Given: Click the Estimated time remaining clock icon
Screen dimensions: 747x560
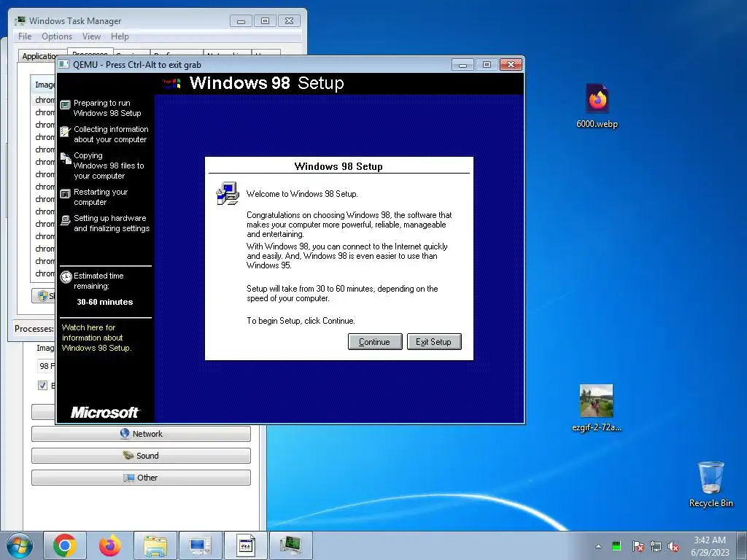Looking at the screenshot, I should click(66, 276).
